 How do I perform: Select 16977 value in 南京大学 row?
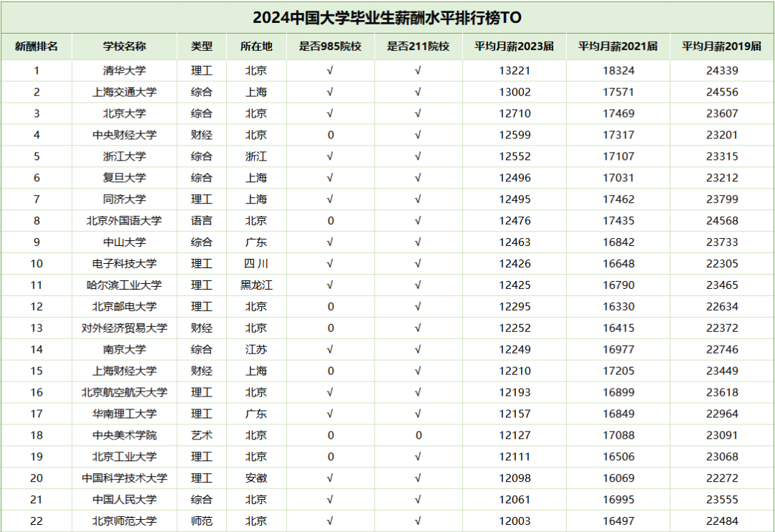click(619, 350)
